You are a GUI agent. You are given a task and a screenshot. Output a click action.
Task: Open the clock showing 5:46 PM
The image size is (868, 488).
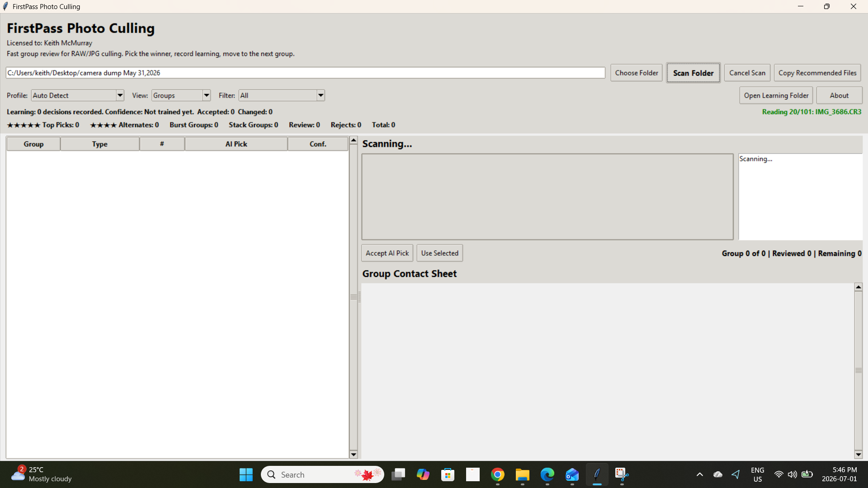[x=840, y=474]
